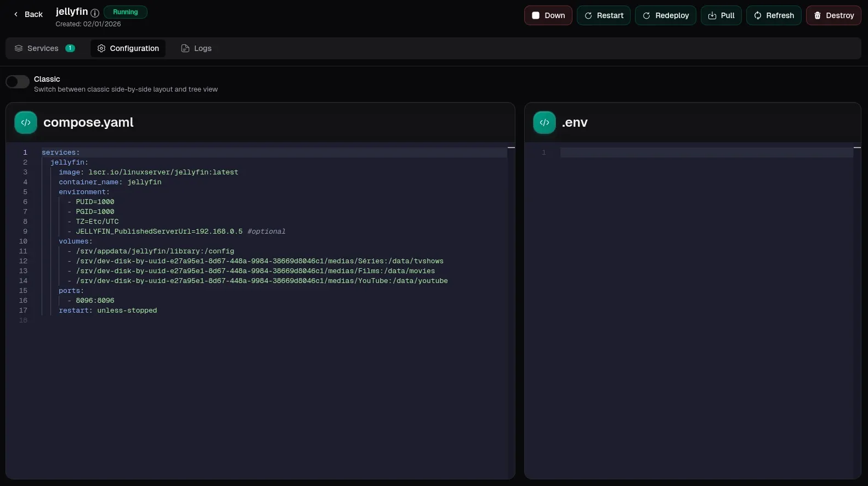Click the Logs document icon
Screen dimensions: 868x486
pos(185,48)
